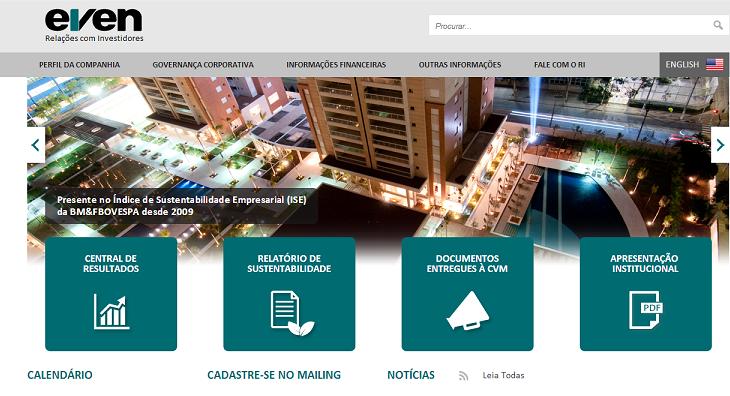Click the sustainability report leaf document icon
This screenshot has width=730, height=396.
291,313
